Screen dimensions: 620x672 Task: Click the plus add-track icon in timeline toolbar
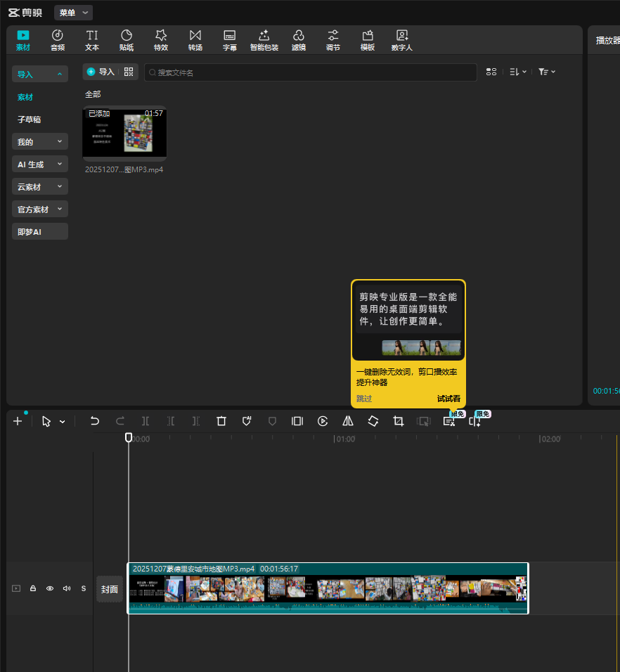[x=18, y=421]
